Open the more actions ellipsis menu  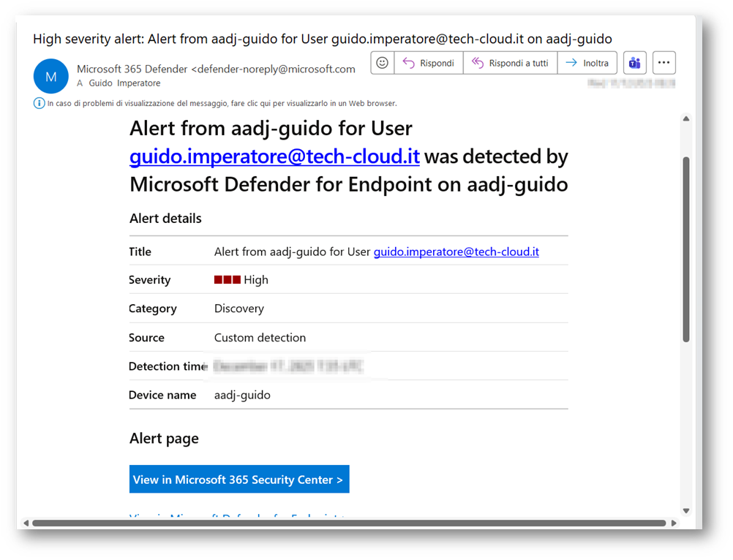pyautogui.click(x=664, y=63)
